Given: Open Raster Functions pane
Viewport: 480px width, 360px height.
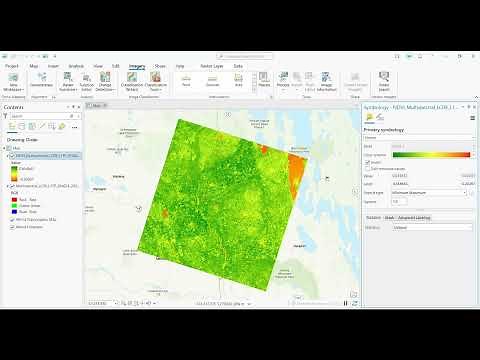Looking at the screenshot, I should click(x=68, y=82).
